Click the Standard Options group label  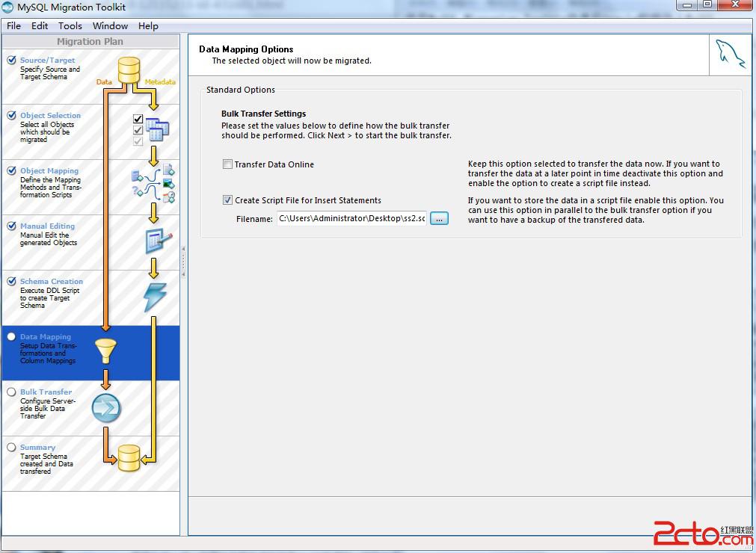coord(241,90)
